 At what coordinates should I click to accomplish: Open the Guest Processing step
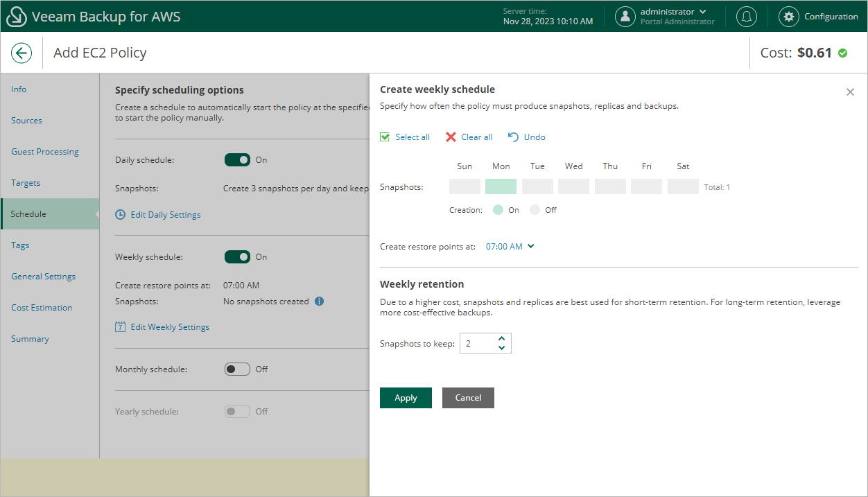50,152
